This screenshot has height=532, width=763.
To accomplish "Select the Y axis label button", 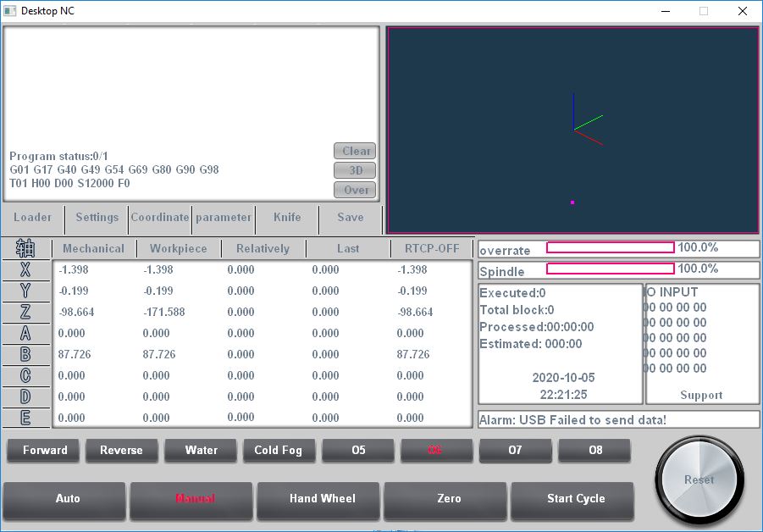I will [x=25, y=291].
